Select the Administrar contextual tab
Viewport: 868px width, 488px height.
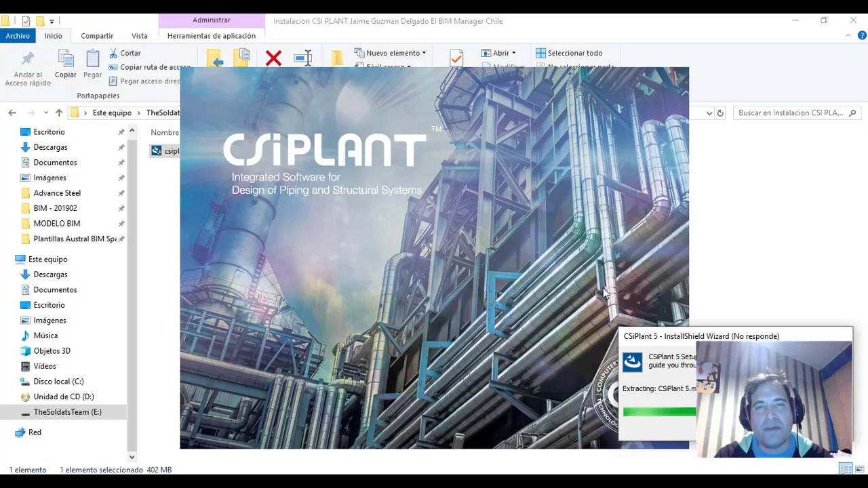(212, 20)
